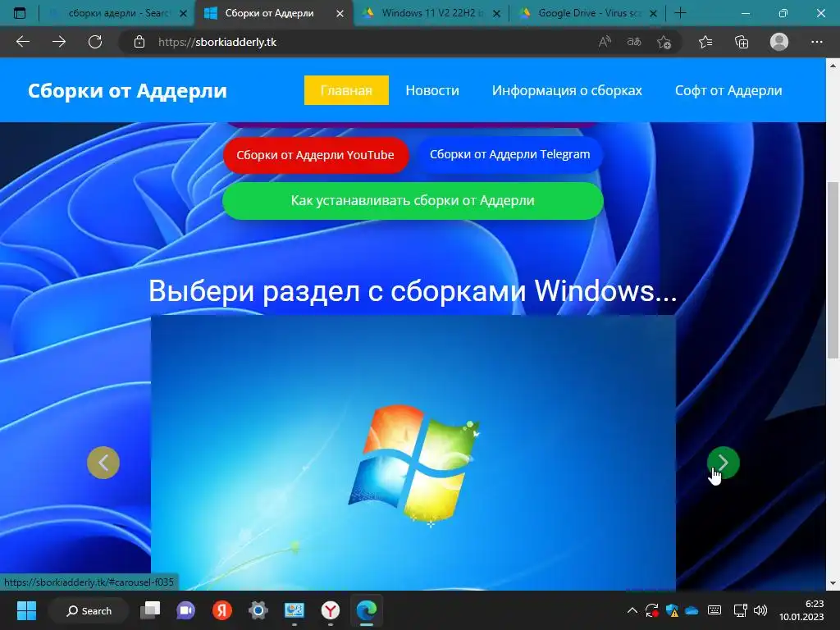The image size is (840, 630).
Task: Open a new browser tab
Action: pyautogui.click(x=680, y=13)
